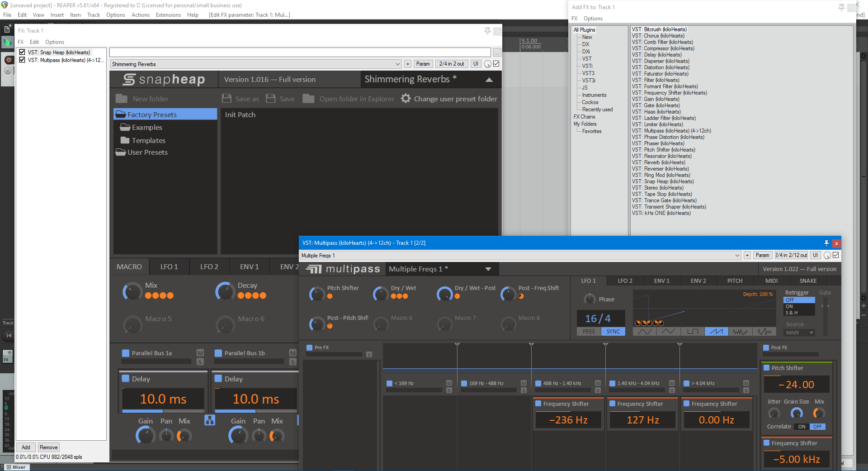Click the Add button in FX chain
The height and width of the screenshot is (471, 868).
pyautogui.click(x=26, y=447)
